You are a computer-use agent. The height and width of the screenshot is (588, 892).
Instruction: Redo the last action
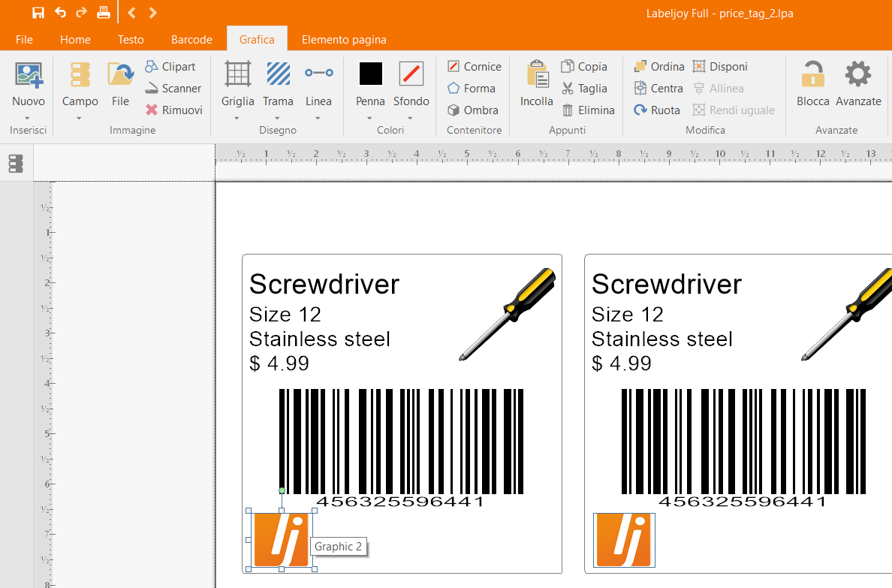click(x=81, y=13)
